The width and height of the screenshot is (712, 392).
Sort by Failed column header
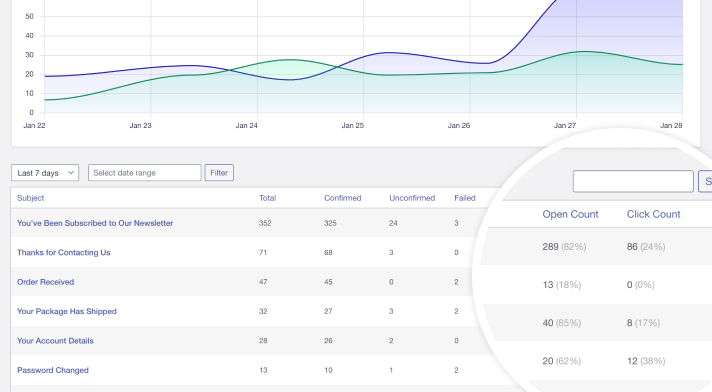(x=465, y=198)
